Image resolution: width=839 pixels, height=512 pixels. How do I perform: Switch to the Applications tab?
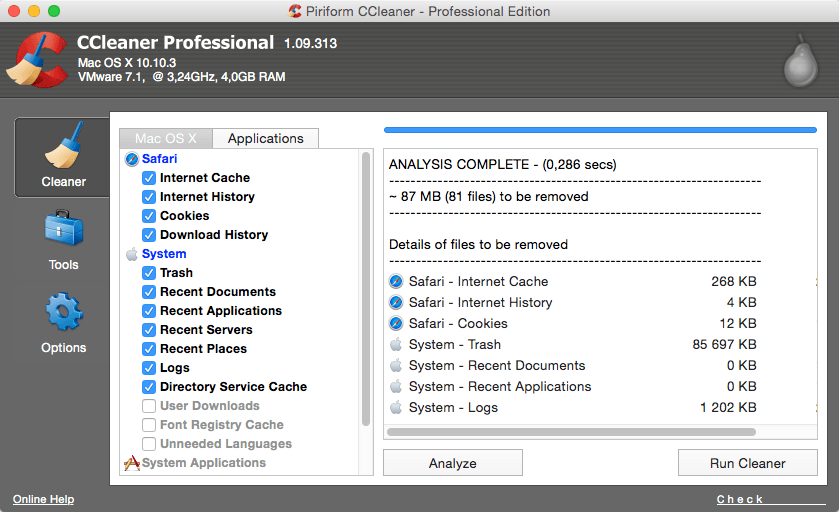(x=265, y=139)
